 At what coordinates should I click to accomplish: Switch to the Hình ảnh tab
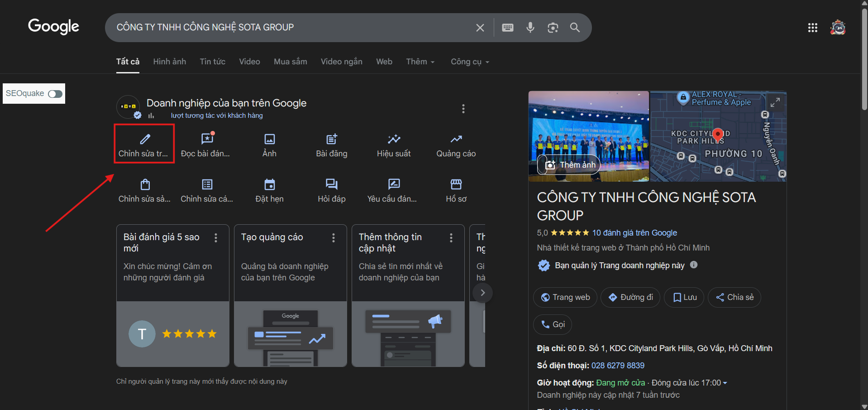pyautogui.click(x=169, y=62)
